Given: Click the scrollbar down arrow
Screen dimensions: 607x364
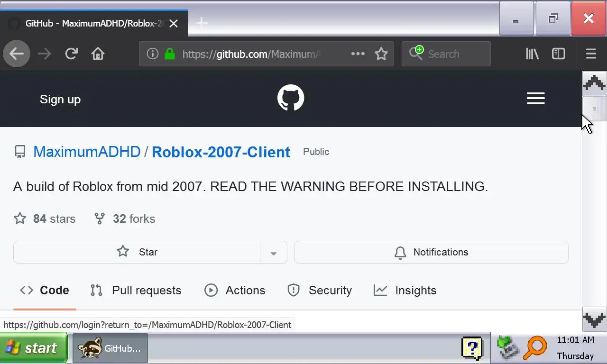Looking at the screenshot, I should click(x=594, y=319).
